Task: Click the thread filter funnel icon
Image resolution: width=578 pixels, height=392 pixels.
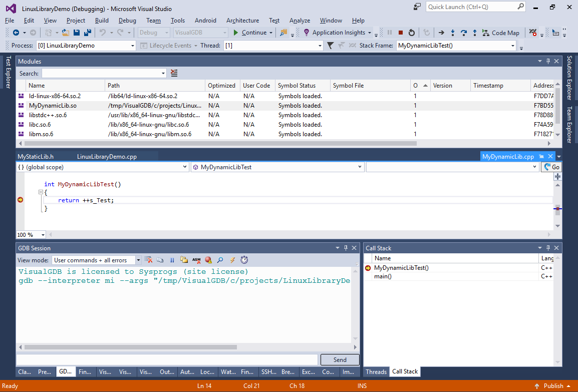Action: tap(330, 46)
